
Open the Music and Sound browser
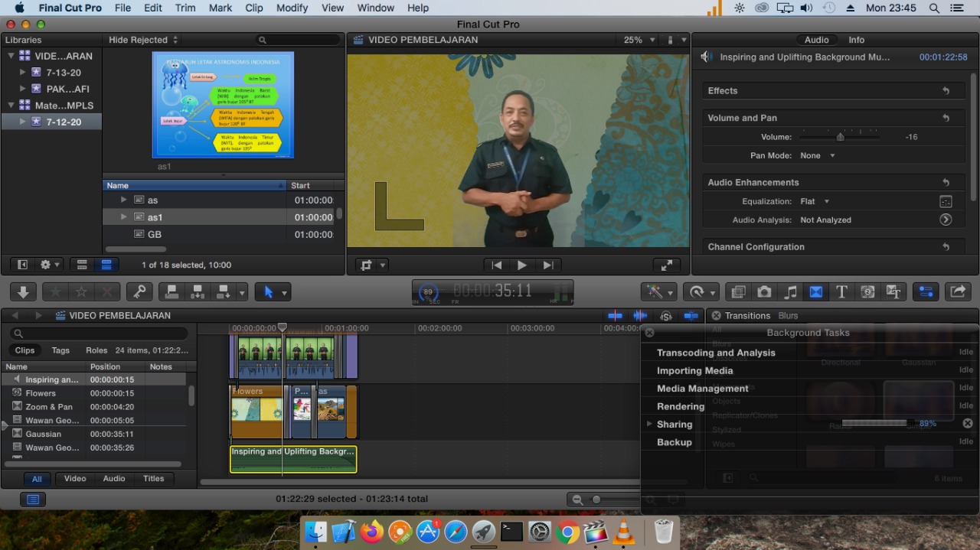point(790,291)
